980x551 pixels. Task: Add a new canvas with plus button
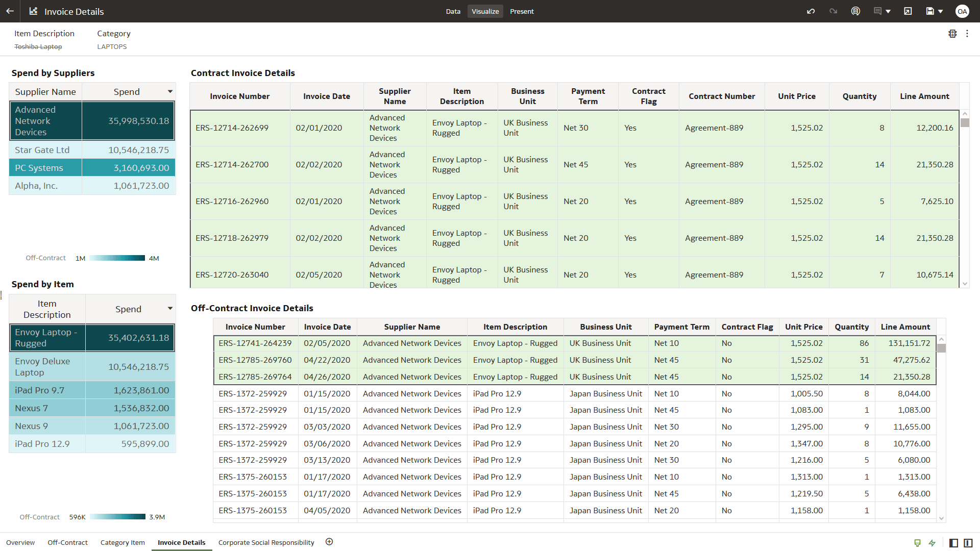click(329, 542)
